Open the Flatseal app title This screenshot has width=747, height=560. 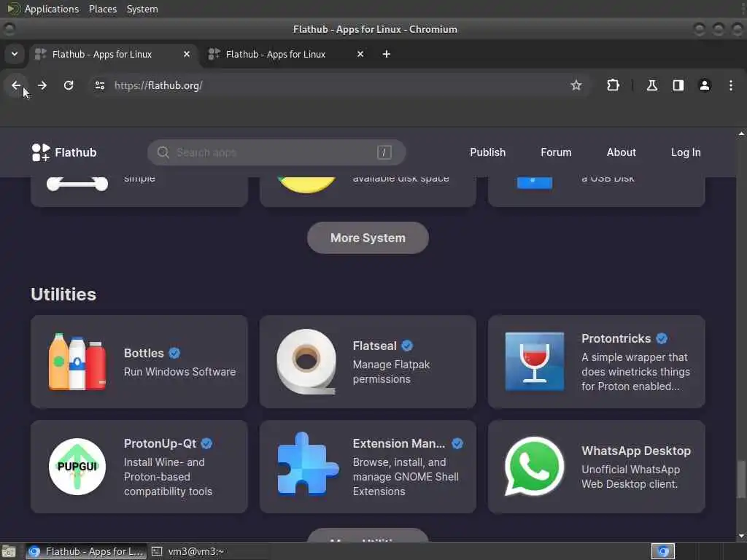coord(374,346)
